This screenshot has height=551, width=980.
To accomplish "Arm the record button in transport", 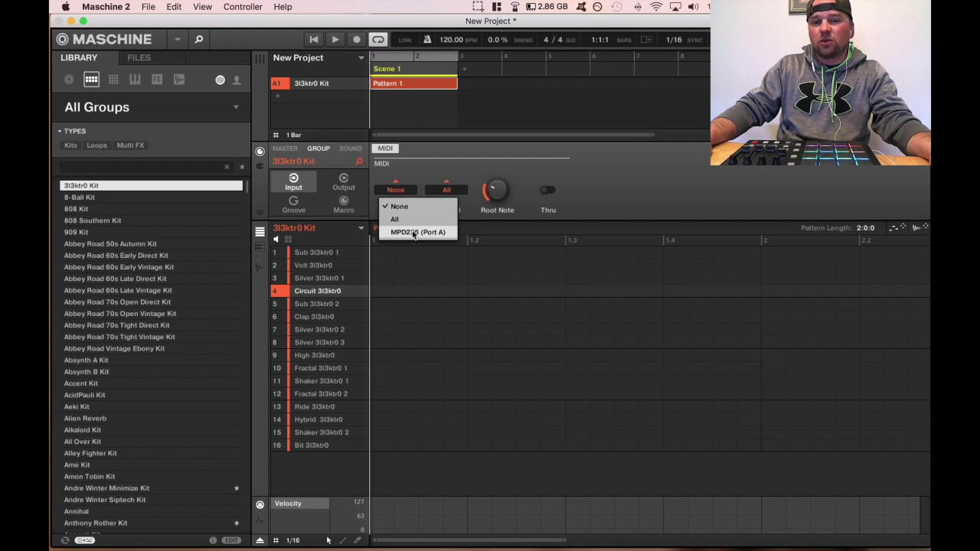I will (356, 39).
